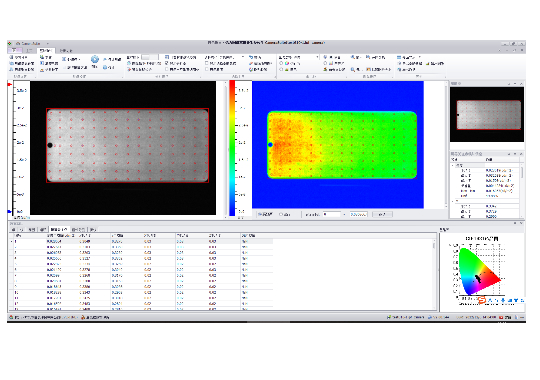
Task: Click the orange grid icon beside the lower magnifier
Action: (368, 69)
